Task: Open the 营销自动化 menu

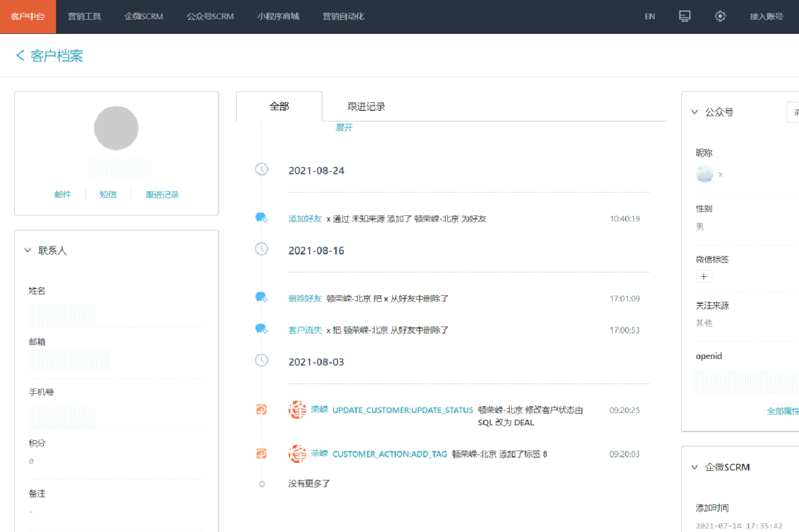Action: pos(343,17)
